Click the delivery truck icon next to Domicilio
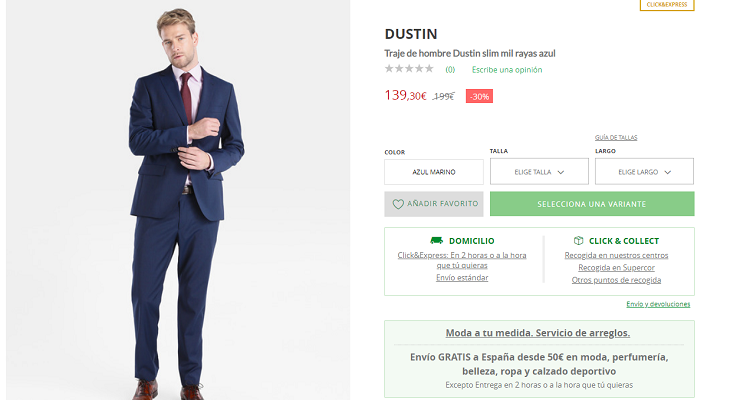 (x=436, y=241)
